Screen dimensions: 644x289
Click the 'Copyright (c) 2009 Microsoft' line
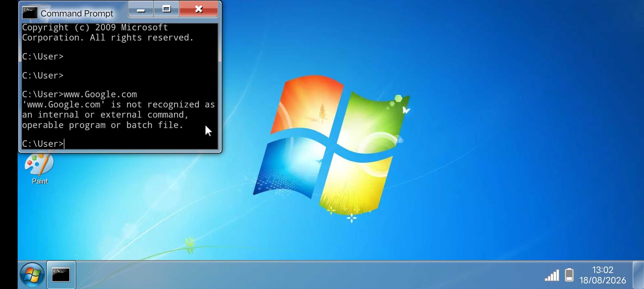click(x=95, y=27)
